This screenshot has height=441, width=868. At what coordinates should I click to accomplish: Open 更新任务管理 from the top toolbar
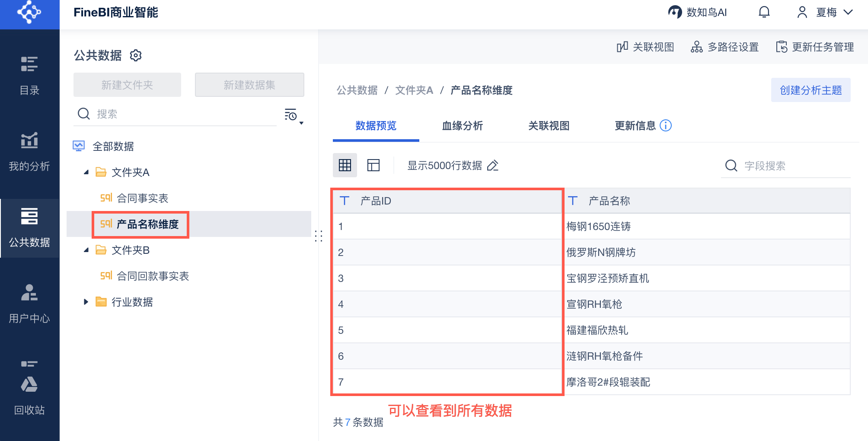point(815,47)
